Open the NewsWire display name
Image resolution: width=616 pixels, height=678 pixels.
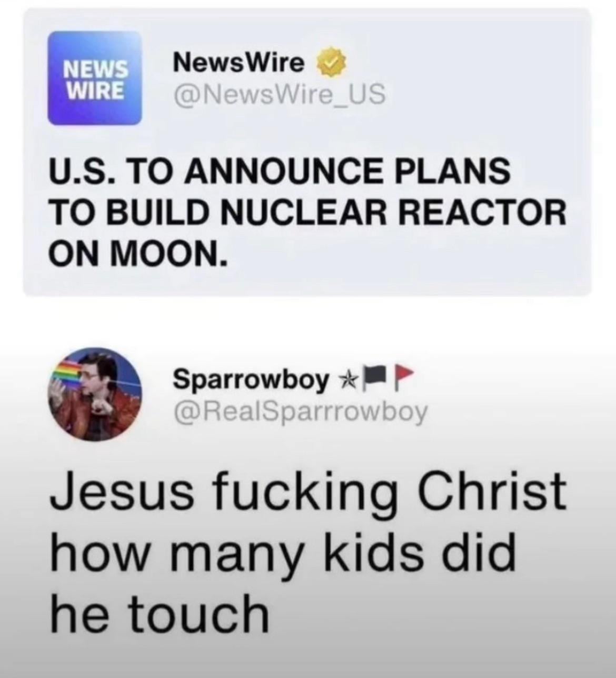(240, 64)
